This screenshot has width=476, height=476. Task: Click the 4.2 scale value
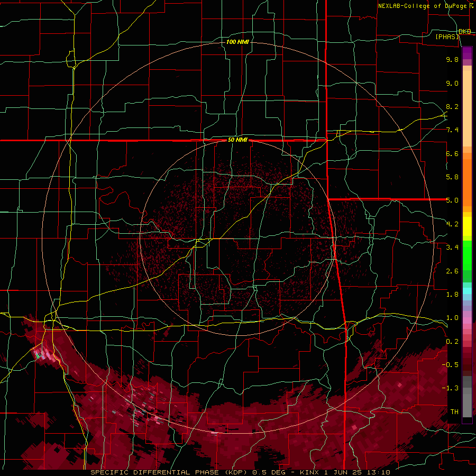pos(452,224)
